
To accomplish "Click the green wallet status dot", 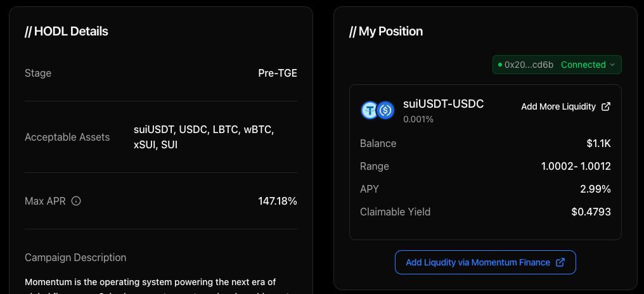I will (x=500, y=65).
